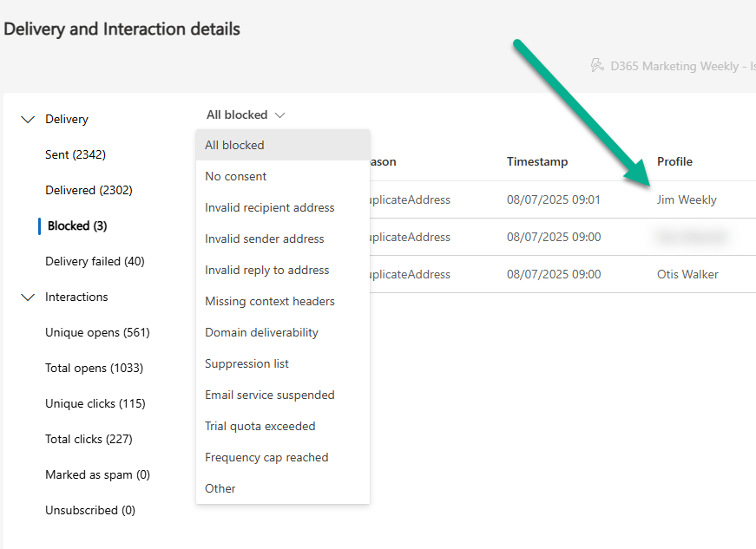Choose Other in the blocked filter

(220, 488)
